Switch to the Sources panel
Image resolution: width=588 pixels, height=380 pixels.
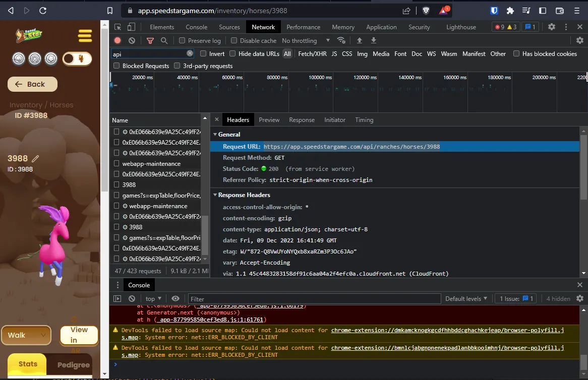(229, 27)
